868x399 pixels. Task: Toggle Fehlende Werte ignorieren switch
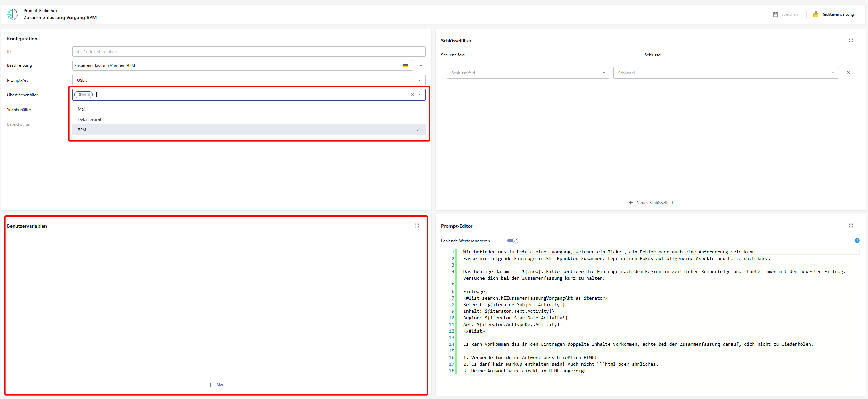[512, 241]
